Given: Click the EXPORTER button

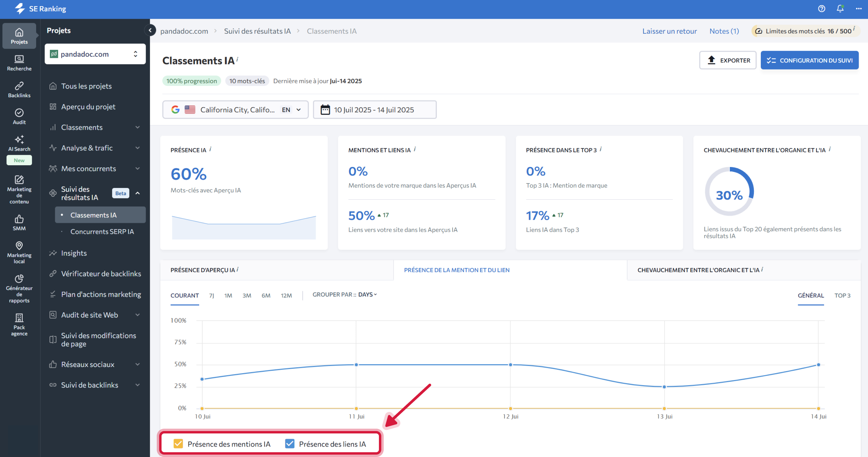Looking at the screenshot, I should coord(728,60).
